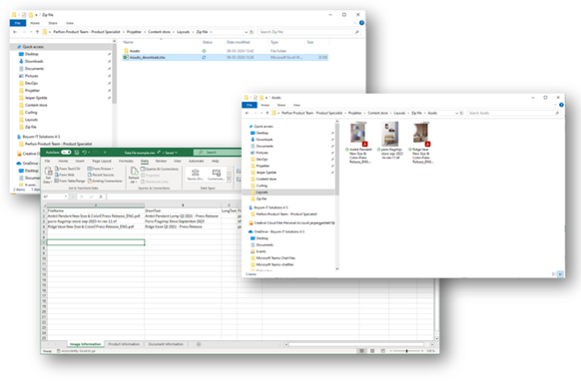The width and height of the screenshot is (581, 392).
Task: Open the Page Layout tab in Excel
Action: (102, 161)
